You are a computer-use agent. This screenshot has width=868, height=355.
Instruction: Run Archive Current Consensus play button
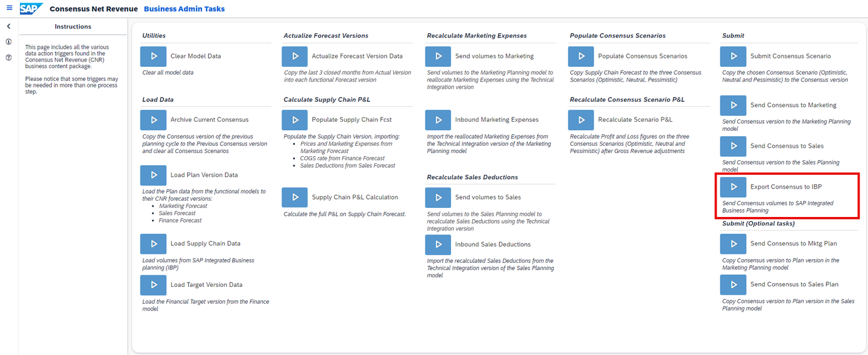tap(153, 120)
